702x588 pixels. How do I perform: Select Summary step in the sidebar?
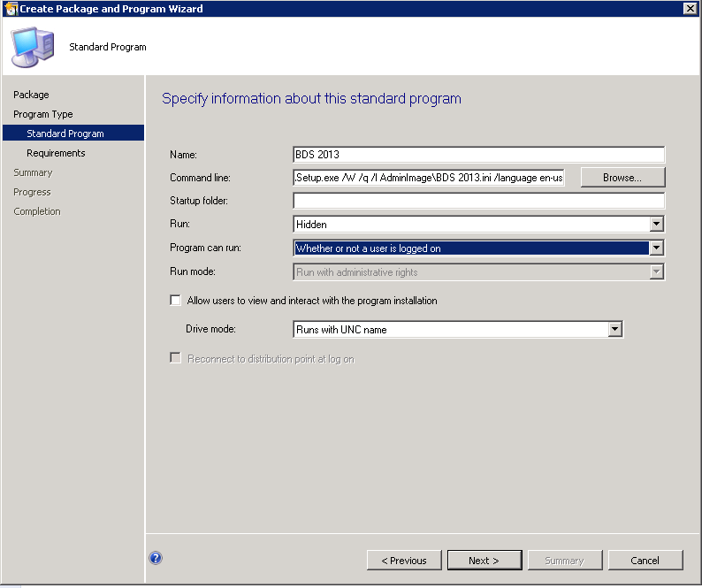(x=33, y=172)
